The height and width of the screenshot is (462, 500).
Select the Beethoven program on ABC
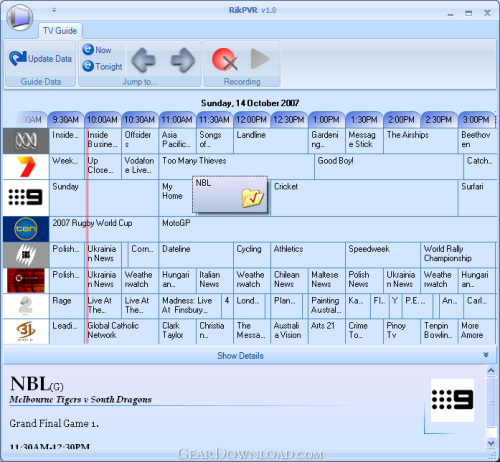coord(477,141)
